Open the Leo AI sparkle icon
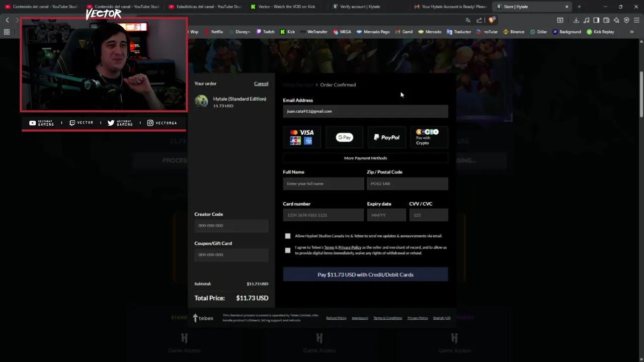644x362 pixels. click(616, 20)
